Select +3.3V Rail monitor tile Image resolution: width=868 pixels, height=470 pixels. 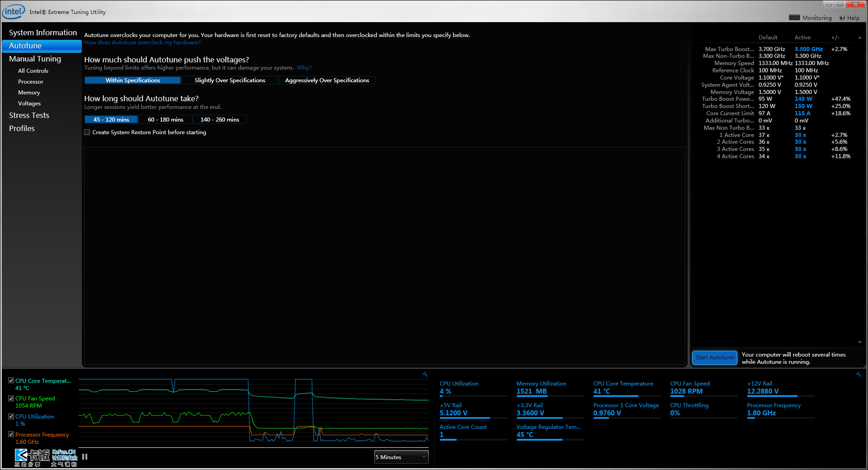click(x=550, y=410)
